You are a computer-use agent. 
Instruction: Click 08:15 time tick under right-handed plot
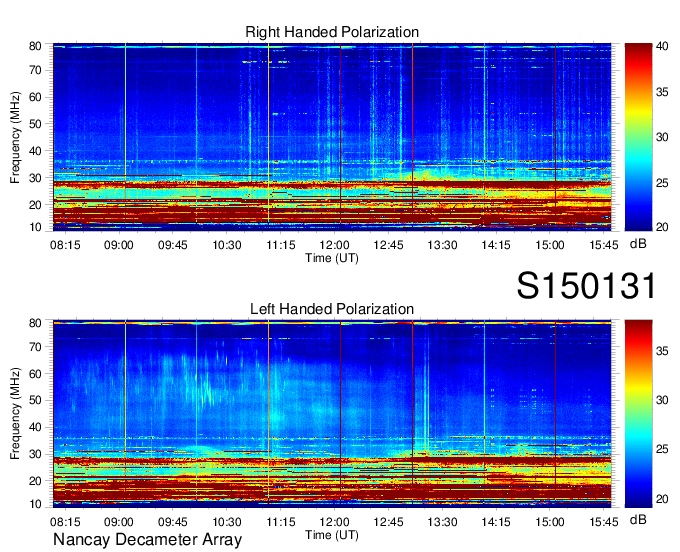tap(65, 245)
